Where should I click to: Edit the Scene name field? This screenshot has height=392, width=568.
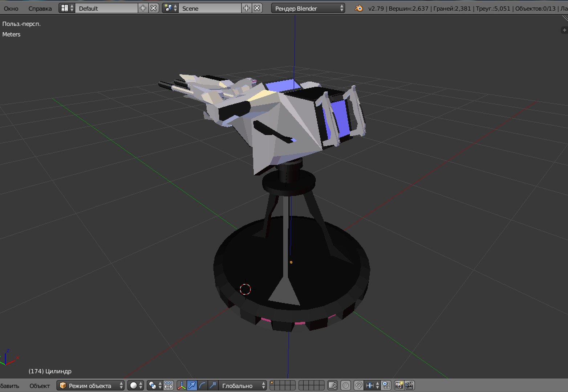(210, 8)
